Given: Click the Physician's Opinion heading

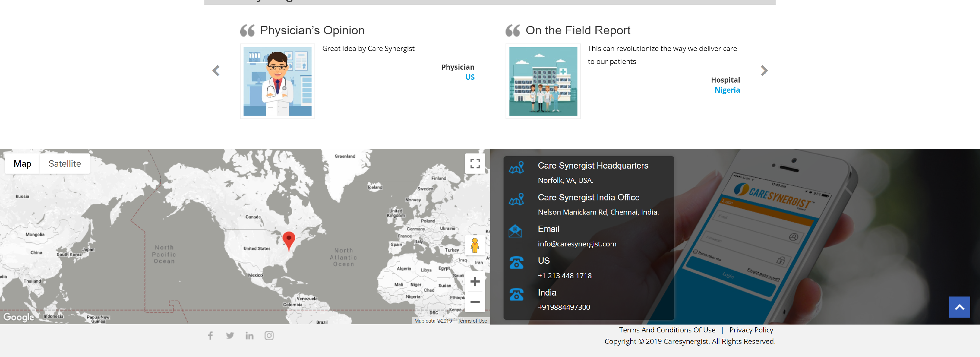Looking at the screenshot, I should (x=312, y=31).
